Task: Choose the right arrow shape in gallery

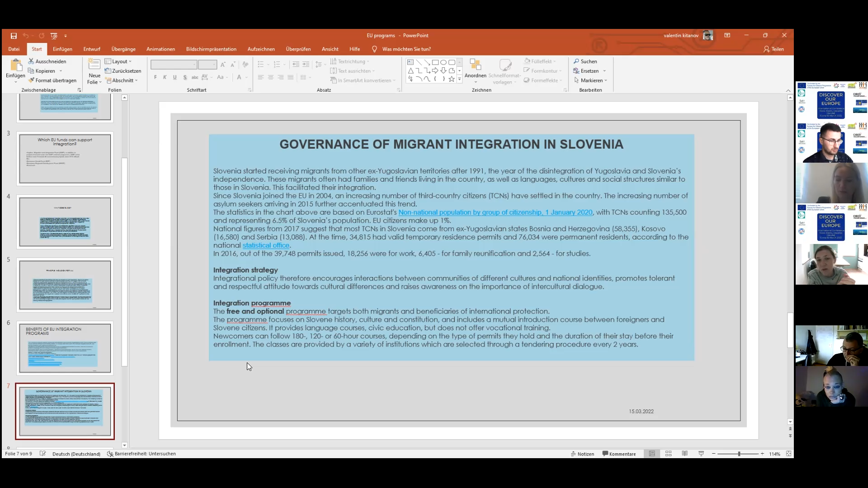Action: click(435, 71)
